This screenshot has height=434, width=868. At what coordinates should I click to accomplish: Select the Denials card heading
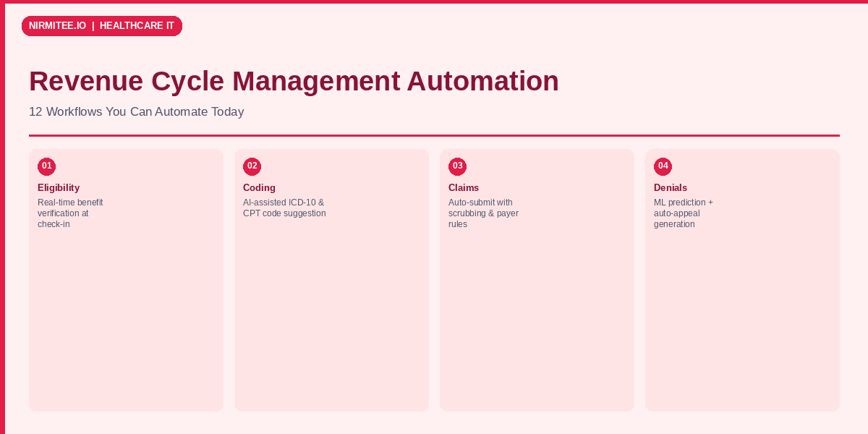click(x=671, y=188)
